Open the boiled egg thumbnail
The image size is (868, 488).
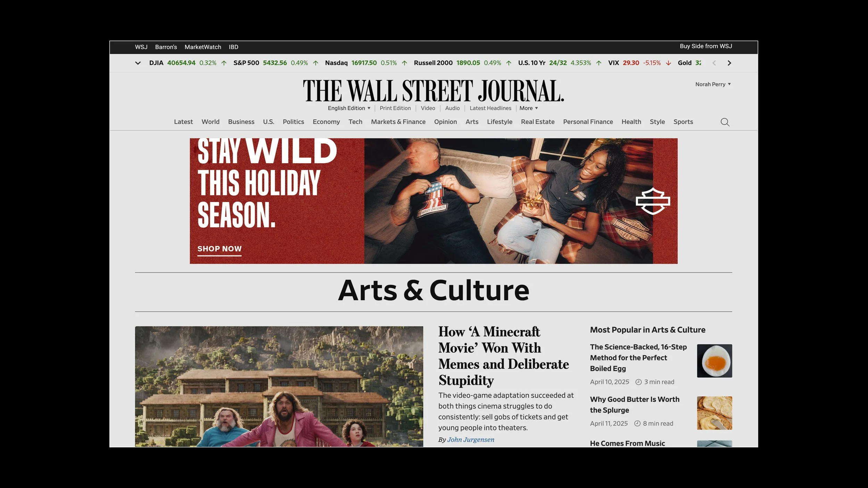[x=714, y=361]
